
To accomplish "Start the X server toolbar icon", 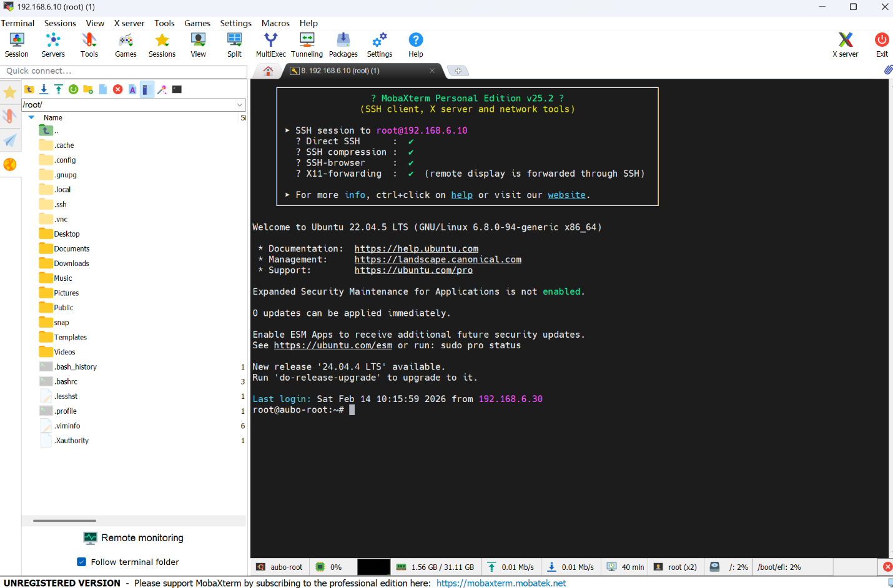I will pos(845,45).
